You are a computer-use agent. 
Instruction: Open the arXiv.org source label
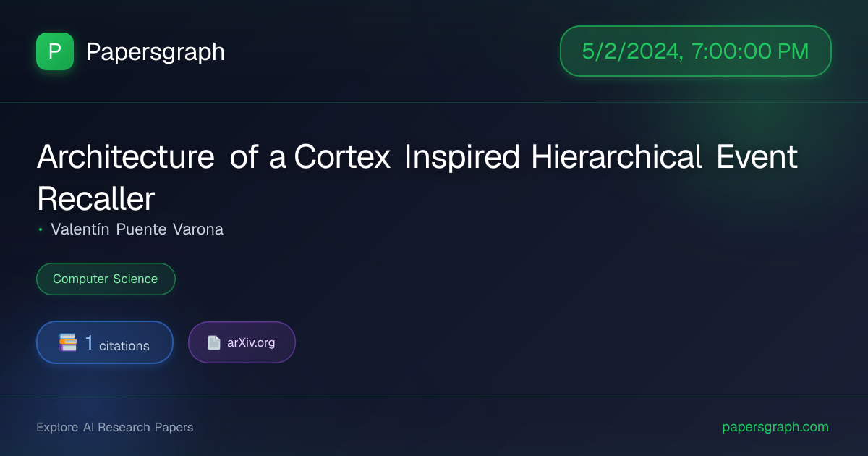[x=251, y=342]
